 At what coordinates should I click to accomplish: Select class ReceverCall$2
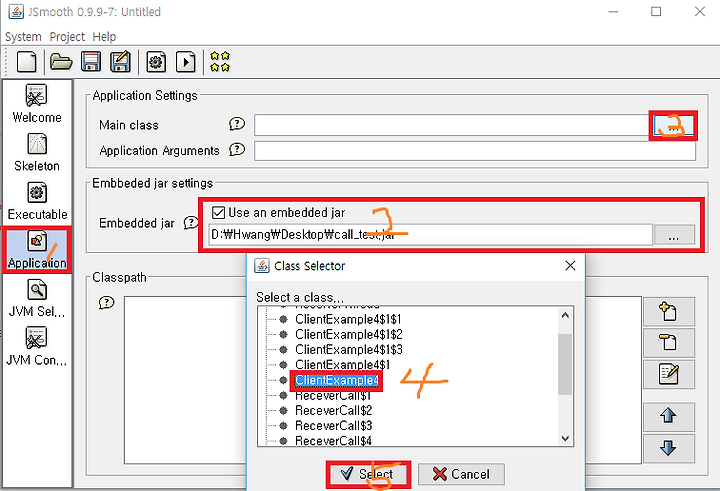[x=333, y=411]
